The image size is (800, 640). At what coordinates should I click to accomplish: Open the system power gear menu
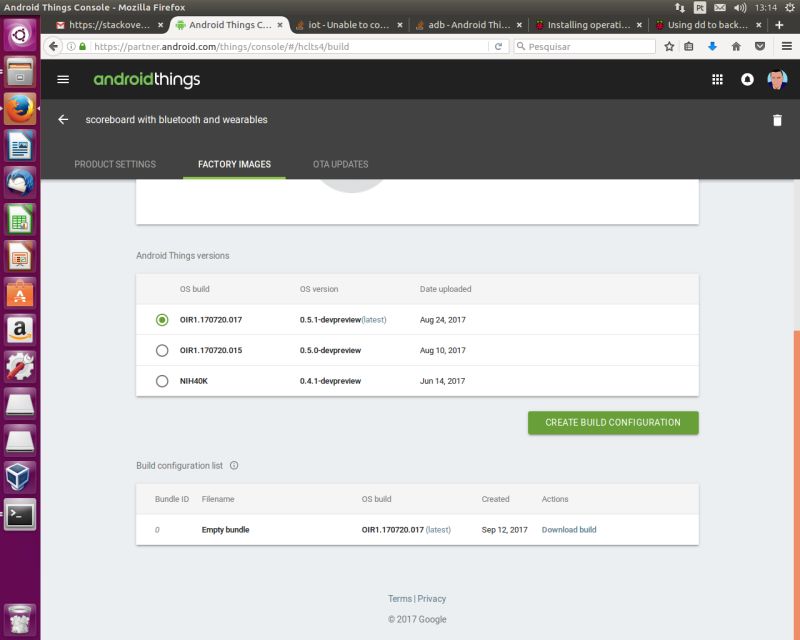(x=789, y=8)
